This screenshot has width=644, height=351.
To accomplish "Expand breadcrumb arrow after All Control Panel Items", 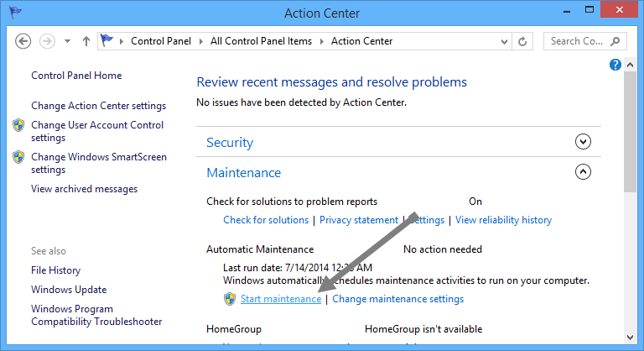I will coord(322,41).
